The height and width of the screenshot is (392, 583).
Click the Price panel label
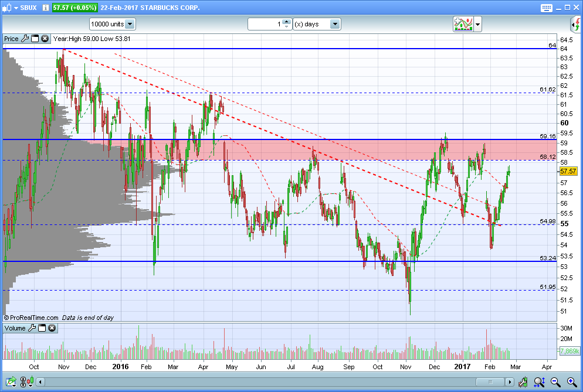pos(11,39)
